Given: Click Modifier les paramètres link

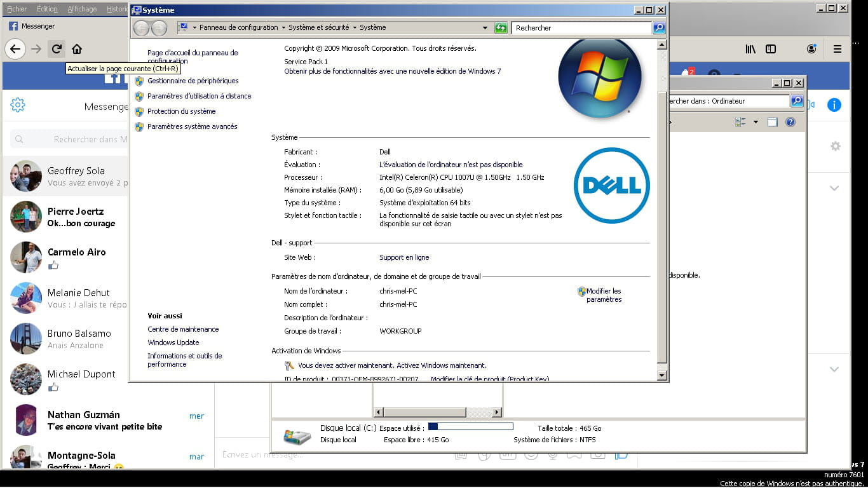Looking at the screenshot, I should point(603,295).
